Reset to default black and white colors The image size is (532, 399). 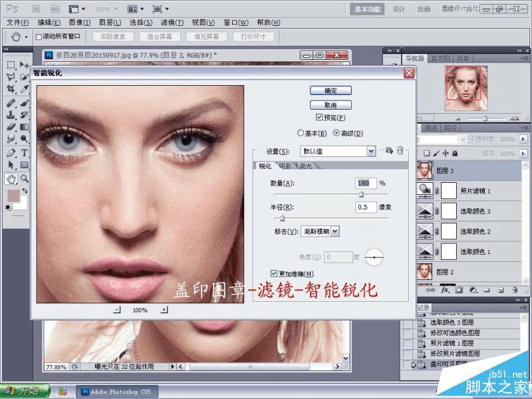(x=8, y=207)
